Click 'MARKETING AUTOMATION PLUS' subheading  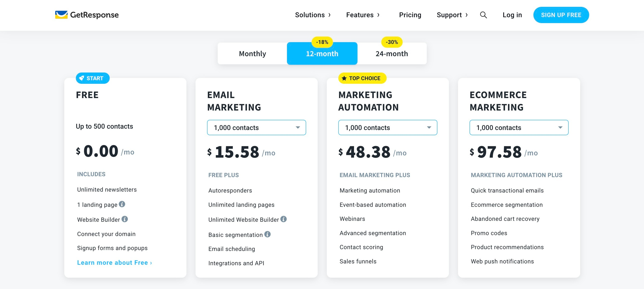517,175
